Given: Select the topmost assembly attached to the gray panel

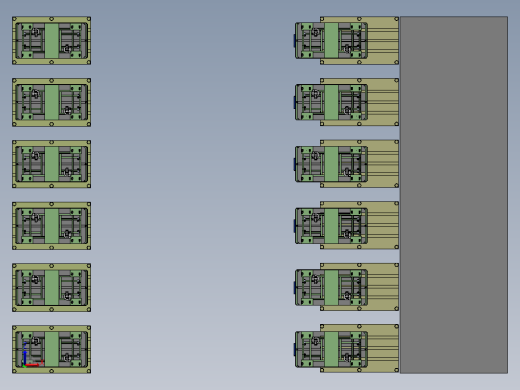Looking at the screenshot, I should pos(347,41).
